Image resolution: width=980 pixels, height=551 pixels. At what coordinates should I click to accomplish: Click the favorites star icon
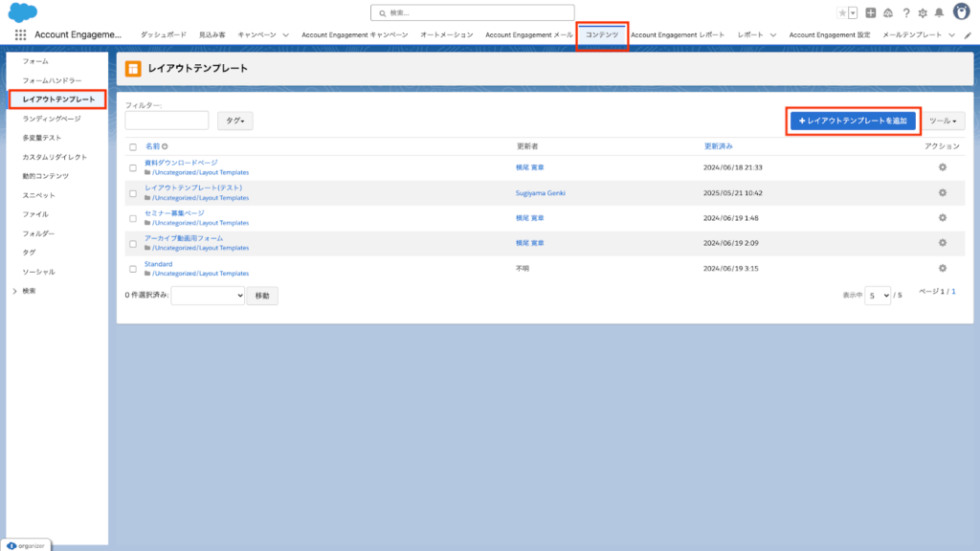(842, 13)
